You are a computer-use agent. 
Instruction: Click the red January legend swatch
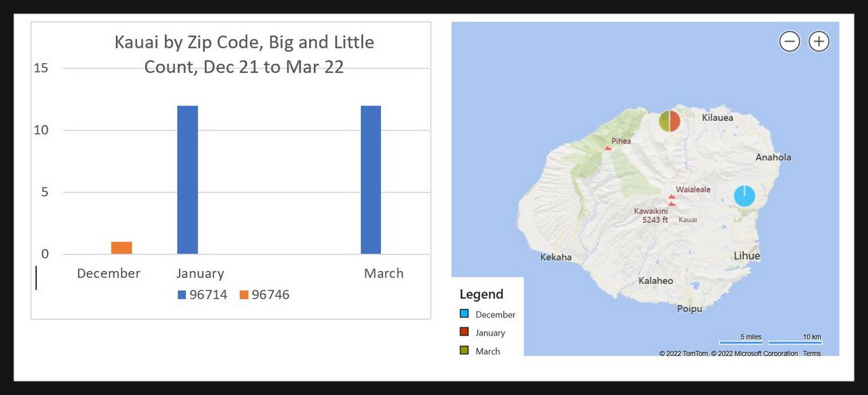click(464, 332)
